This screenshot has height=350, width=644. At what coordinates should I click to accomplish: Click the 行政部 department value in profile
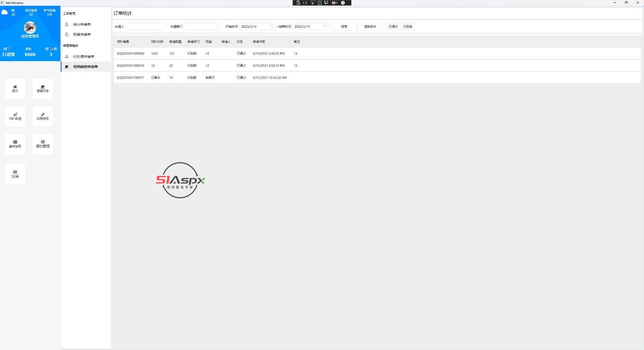[x=8, y=55]
